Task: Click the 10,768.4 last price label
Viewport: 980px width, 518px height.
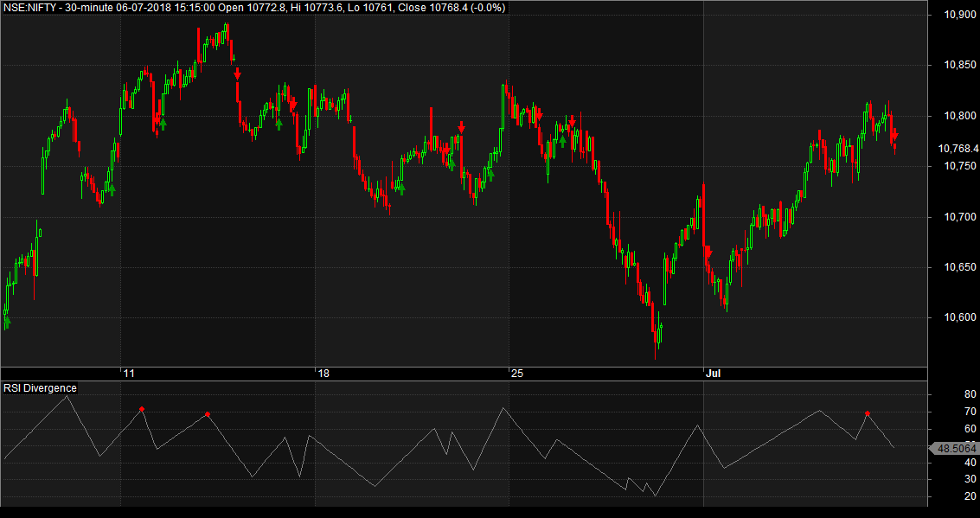Action: [958, 148]
